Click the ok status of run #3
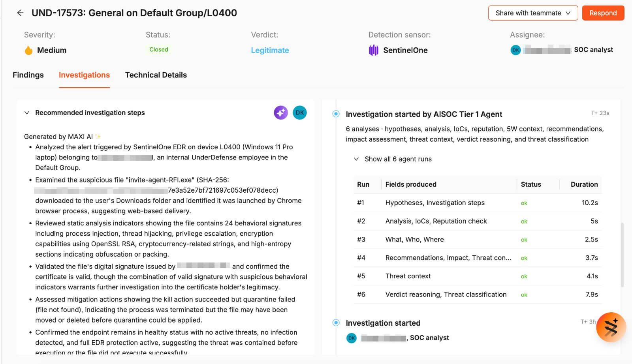Viewport: 632px width, 364px height. 524,240
